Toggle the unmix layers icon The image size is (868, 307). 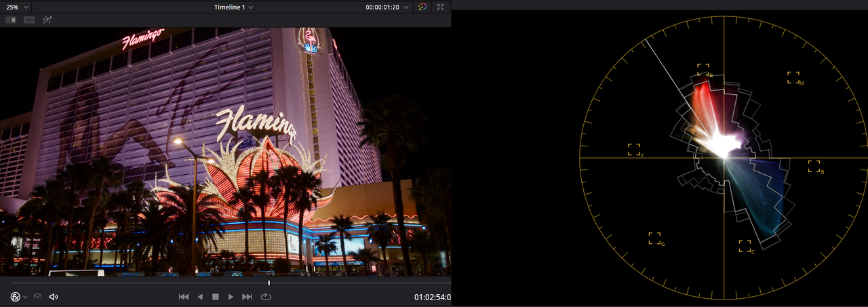pyautogui.click(x=37, y=296)
